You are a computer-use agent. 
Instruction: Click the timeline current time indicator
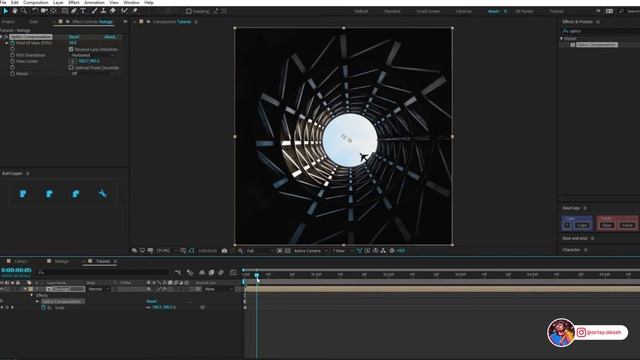[x=257, y=276]
